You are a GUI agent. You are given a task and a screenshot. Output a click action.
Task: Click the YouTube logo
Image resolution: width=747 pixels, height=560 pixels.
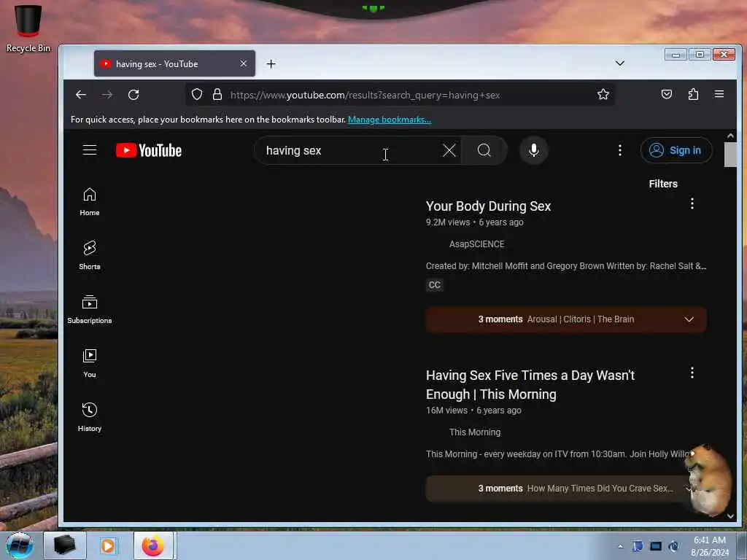tap(149, 150)
